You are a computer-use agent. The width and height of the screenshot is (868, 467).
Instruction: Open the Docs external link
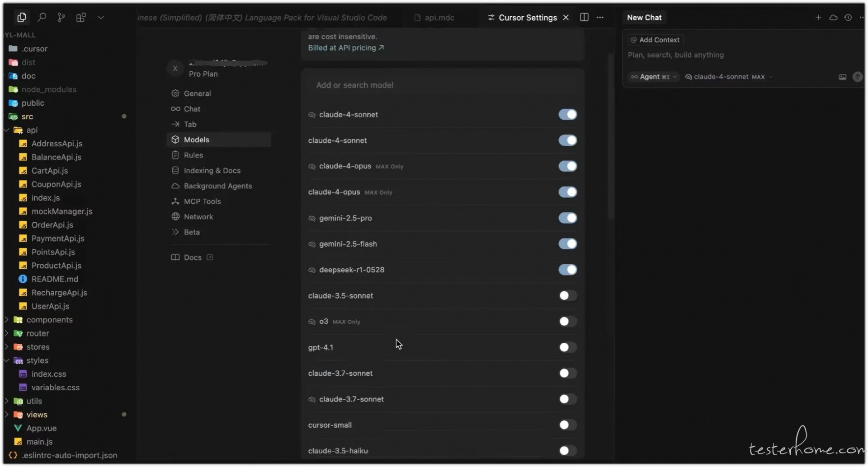click(192, 257)
